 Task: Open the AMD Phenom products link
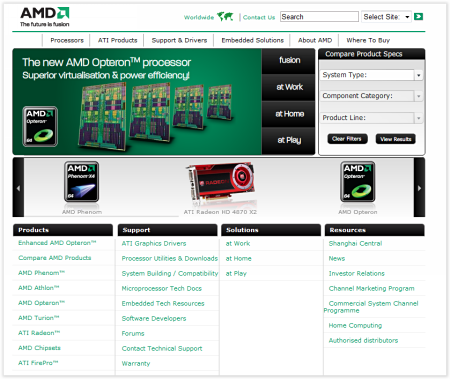point(41,273)
